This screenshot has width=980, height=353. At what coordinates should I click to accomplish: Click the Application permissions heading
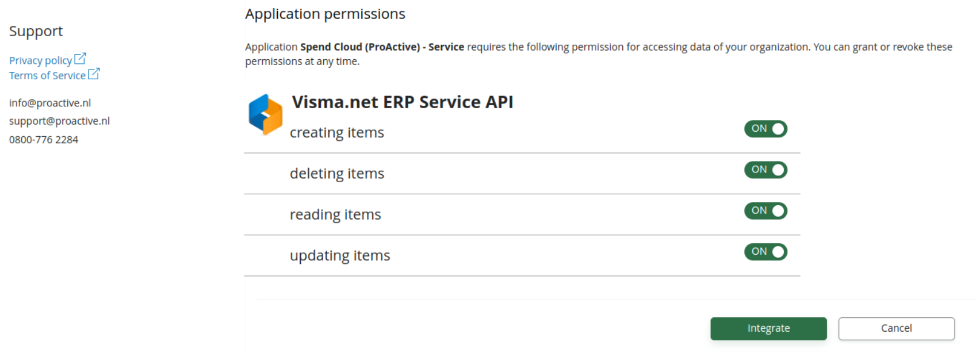(325, 14)
